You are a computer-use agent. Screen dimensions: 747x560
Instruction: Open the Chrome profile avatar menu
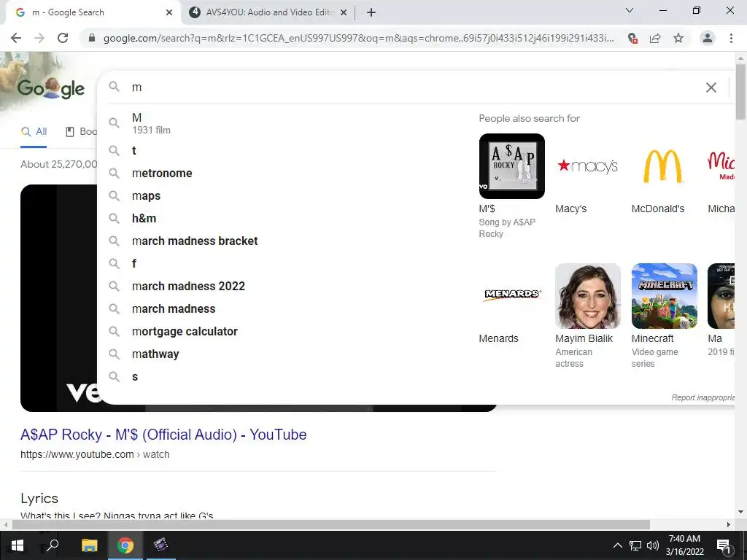coord(708,38)
